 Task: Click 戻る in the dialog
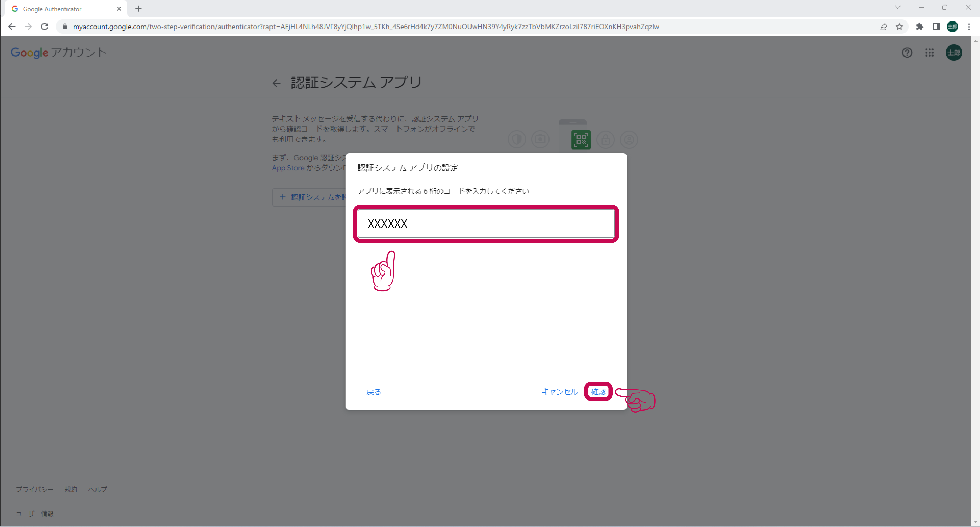point(374,392)
